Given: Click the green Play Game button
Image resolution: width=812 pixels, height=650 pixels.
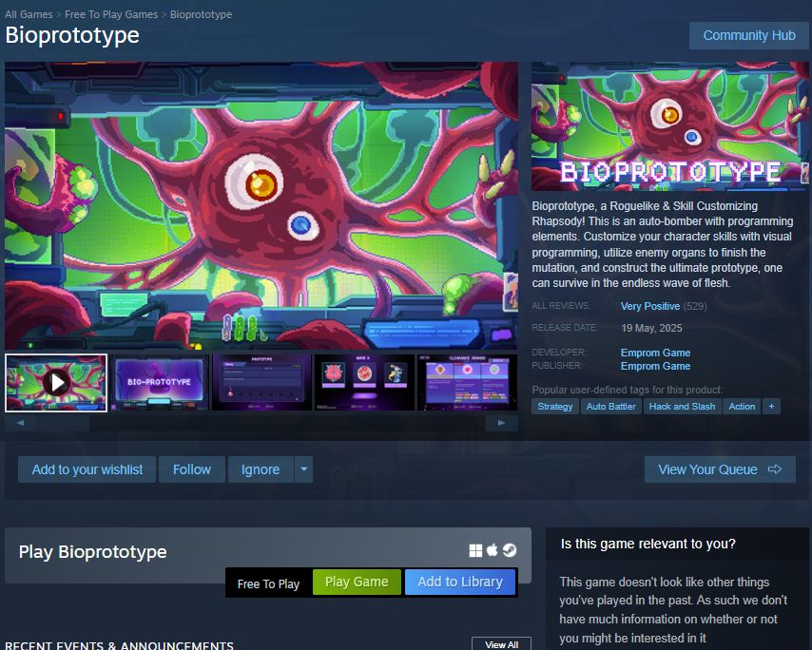Looking at the screenshot, I should tap(357, 583).
